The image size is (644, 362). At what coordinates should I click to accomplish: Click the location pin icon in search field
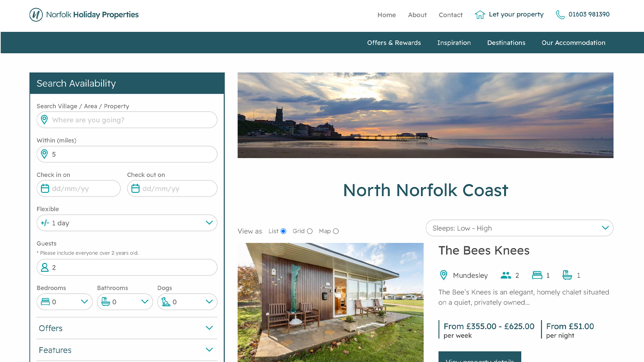44,120
